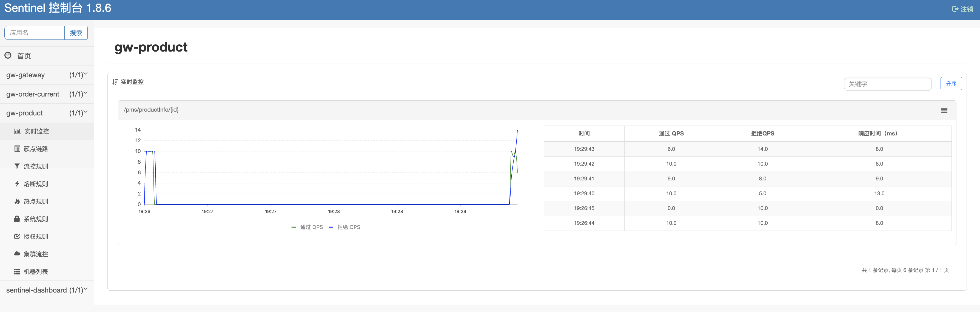
Task: Expand the gw-gateway app chevron
Action: 86,74
